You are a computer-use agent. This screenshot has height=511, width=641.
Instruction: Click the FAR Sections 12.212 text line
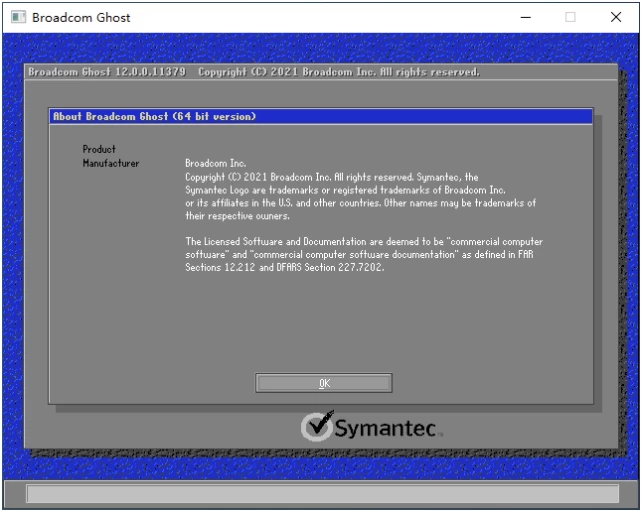[283, 267]
